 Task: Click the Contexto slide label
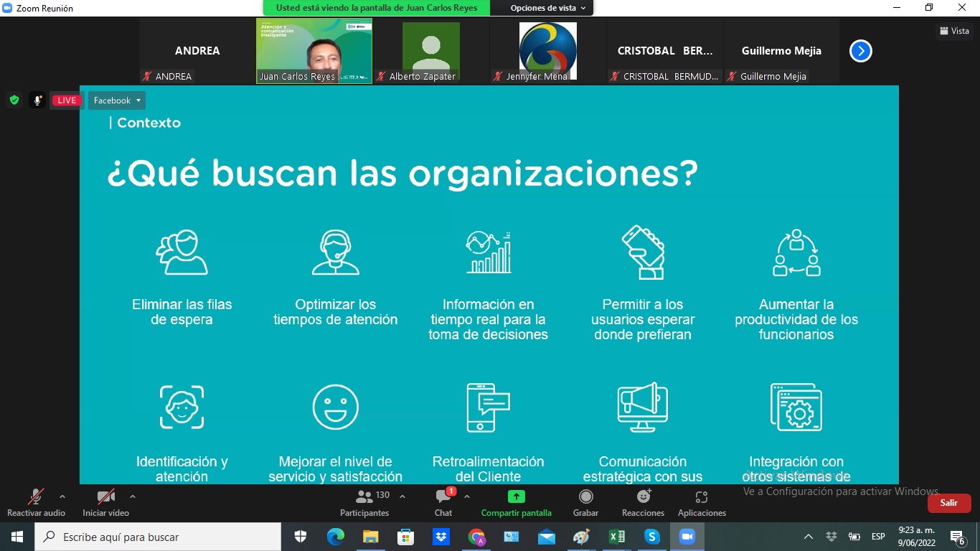tap(149, 123)
